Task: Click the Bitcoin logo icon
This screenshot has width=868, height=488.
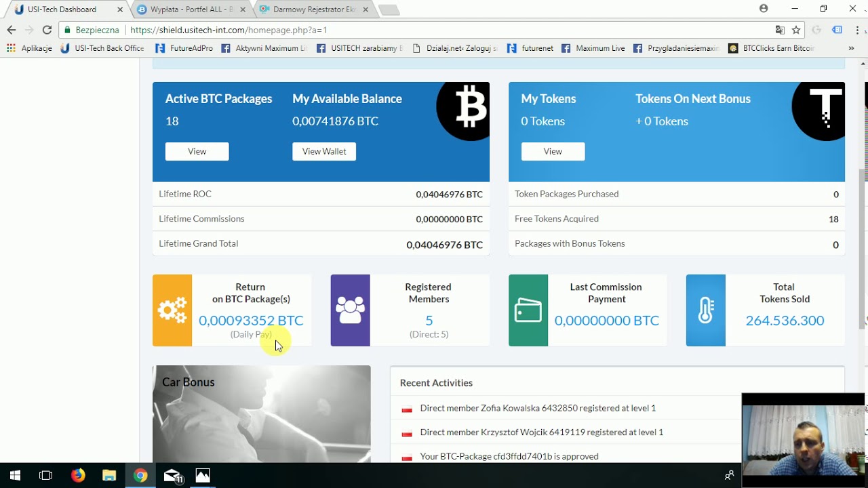Action: coord(463,111)
